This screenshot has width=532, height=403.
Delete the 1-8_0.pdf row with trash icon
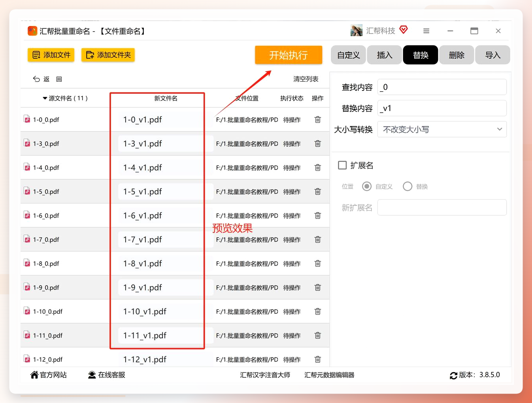[x=317, y=264]
